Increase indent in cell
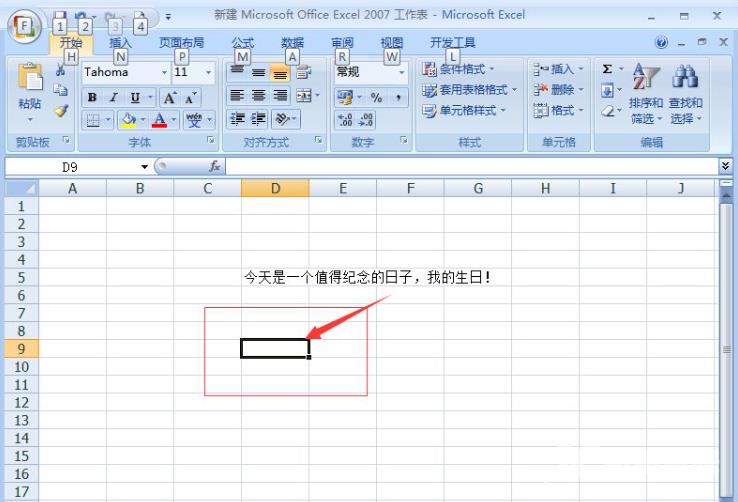Image resolution: width=738 pixels, height=502 pixels. click(x=258, y=119)
